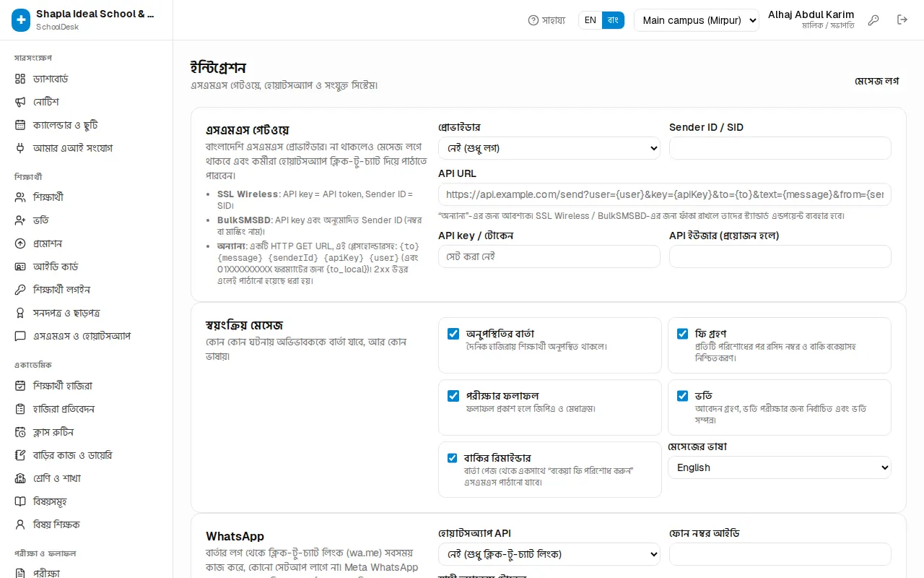Click the Sender ID / SID field

[x=780, y=148]
